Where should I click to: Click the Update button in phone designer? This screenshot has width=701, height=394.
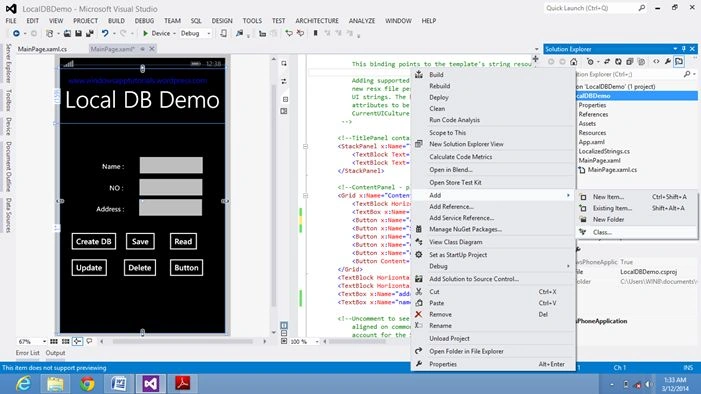click(89, 268)
